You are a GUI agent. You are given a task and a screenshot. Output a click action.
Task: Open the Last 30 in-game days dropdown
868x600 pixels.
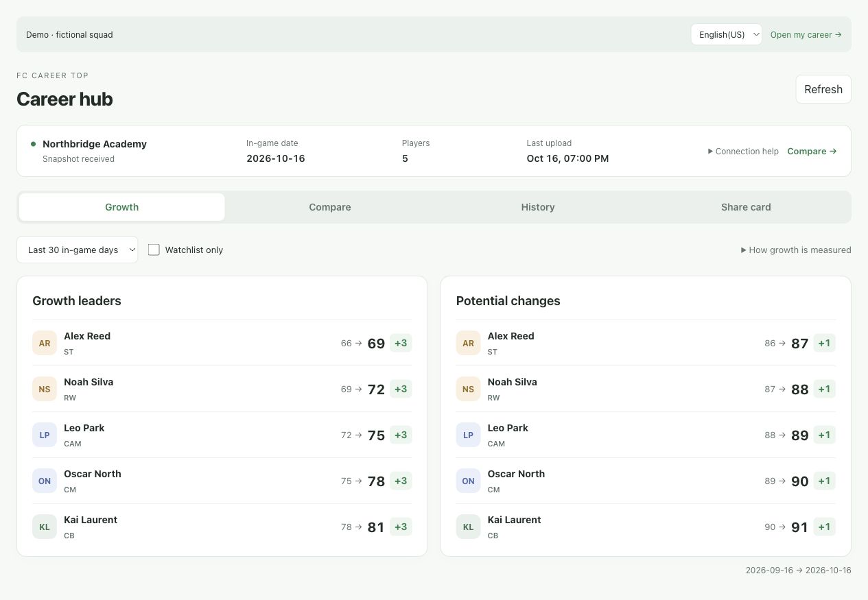coord(77,250)
